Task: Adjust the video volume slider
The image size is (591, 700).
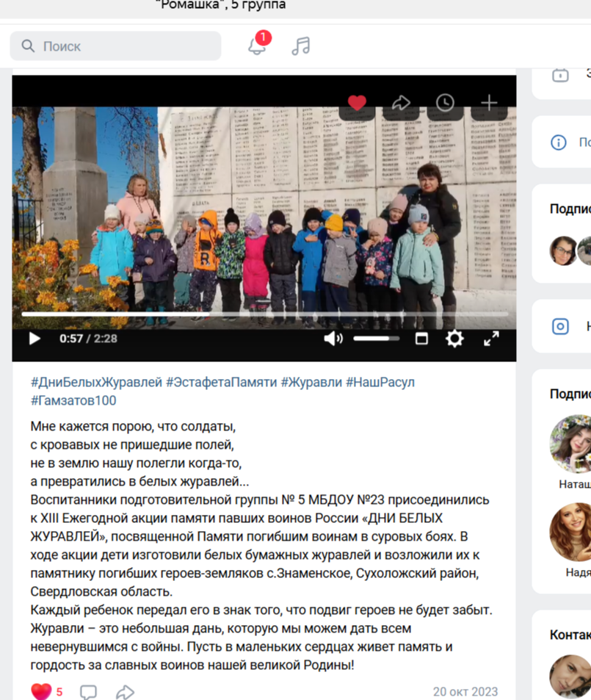Action: [x=377, y=339]
